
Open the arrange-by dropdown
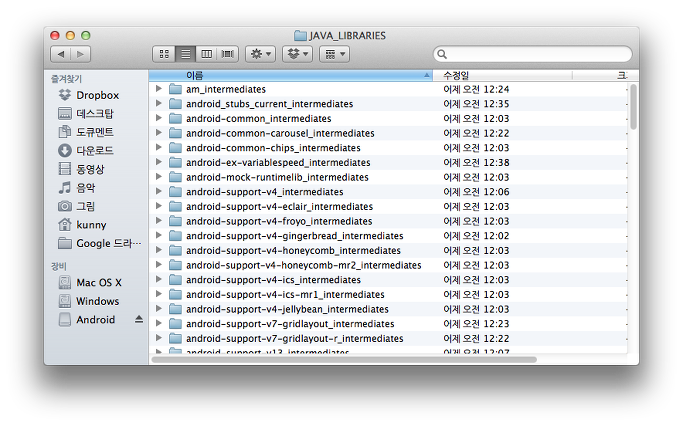[335, 54]
